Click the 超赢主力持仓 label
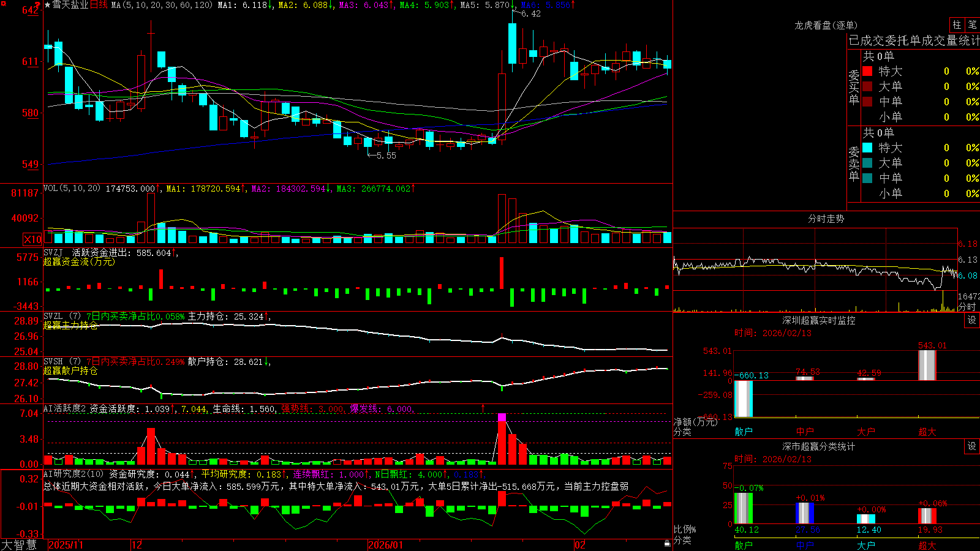Viewport: 980px width, 551px height. (x=70, y=325)
